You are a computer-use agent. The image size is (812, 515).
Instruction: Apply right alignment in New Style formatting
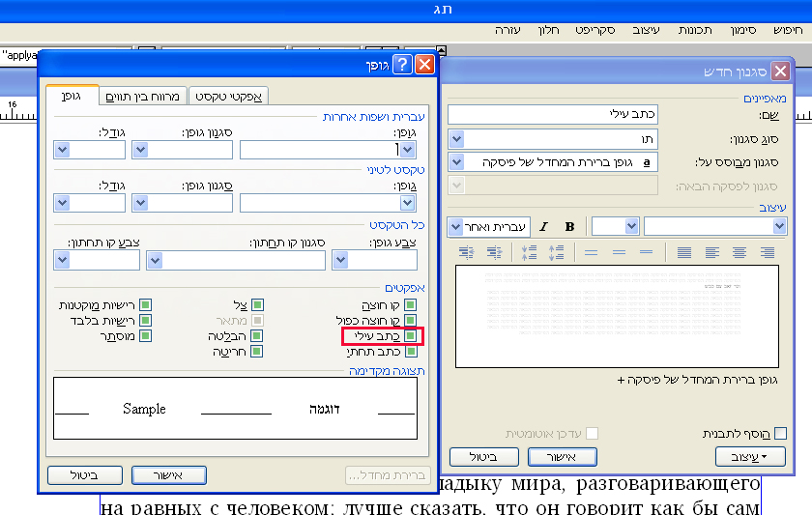coord(768,252)
